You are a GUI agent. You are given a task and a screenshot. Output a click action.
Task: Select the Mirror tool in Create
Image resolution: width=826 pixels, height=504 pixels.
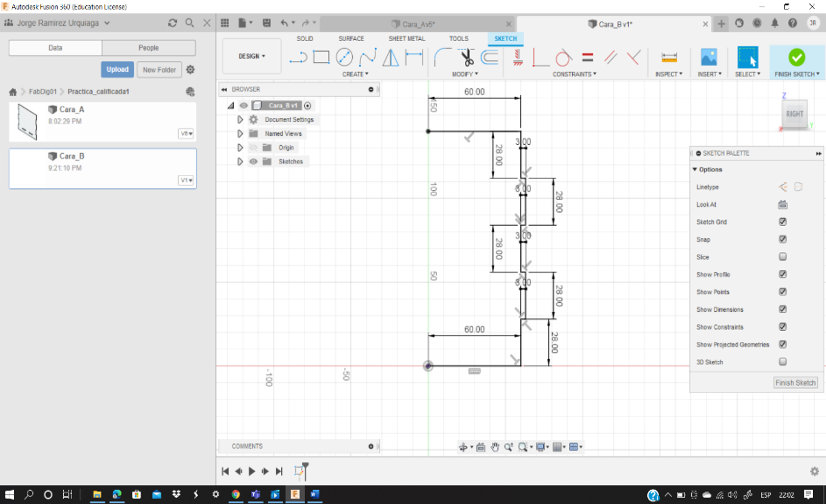click(x=391, y=57)
